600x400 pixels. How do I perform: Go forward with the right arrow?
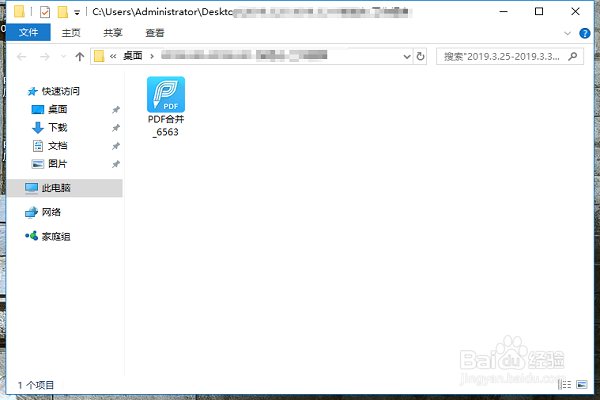point(45,57)
